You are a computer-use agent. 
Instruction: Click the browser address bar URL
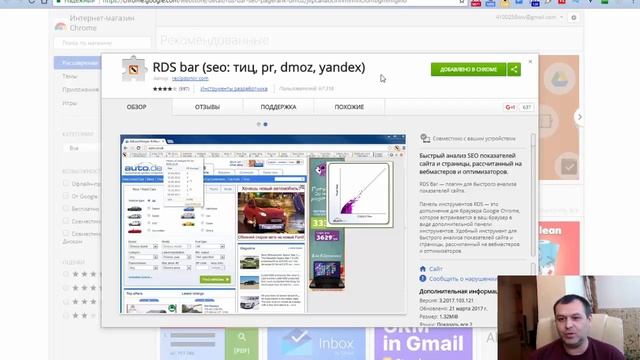pyautogui.click(x=254, y=2)
